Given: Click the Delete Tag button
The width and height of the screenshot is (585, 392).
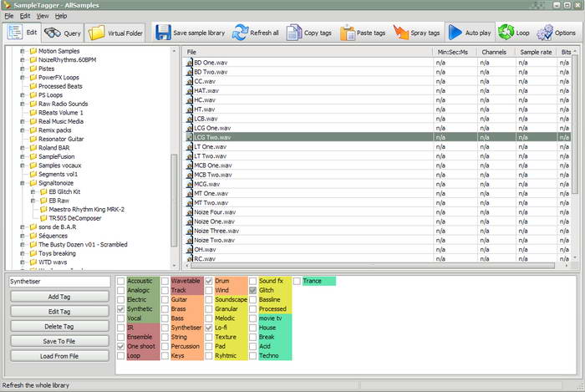Looking at the screenshot, I should 59,327.
